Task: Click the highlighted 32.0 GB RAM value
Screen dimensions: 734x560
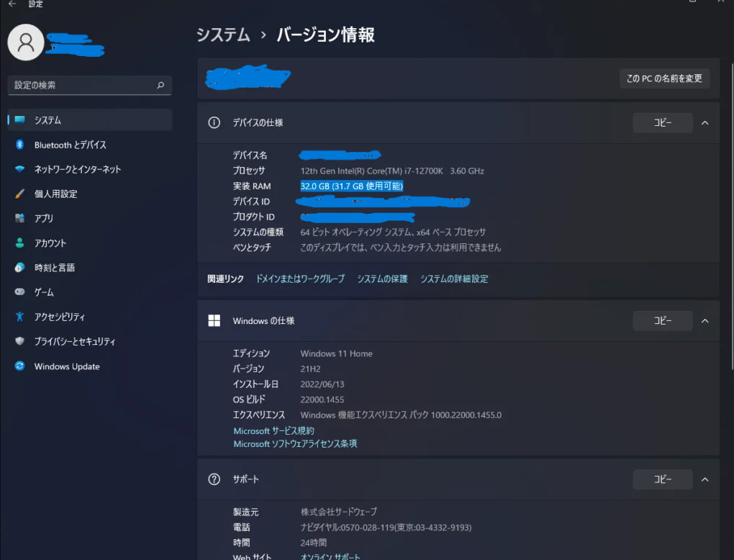Action: click(x=352, y=186)
